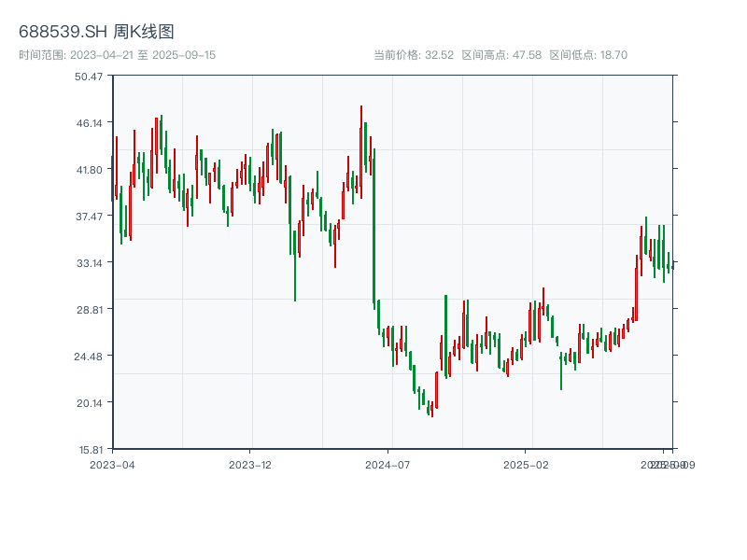The height and width of the screenshot is (560, 747).
Task: Select the 区间低点 18.70 label
Action: pyautogui.click(x=588, y=55)
